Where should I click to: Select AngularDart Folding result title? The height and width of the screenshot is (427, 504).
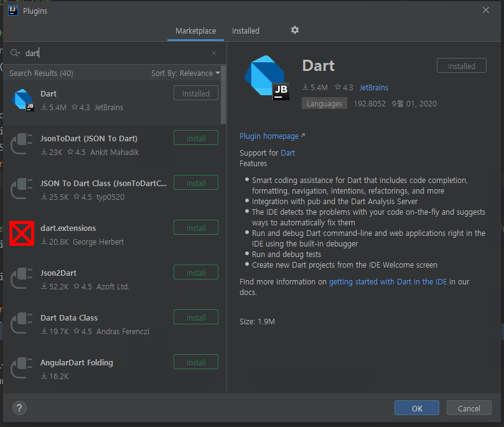pyautogui.click(x=77, y=363)
